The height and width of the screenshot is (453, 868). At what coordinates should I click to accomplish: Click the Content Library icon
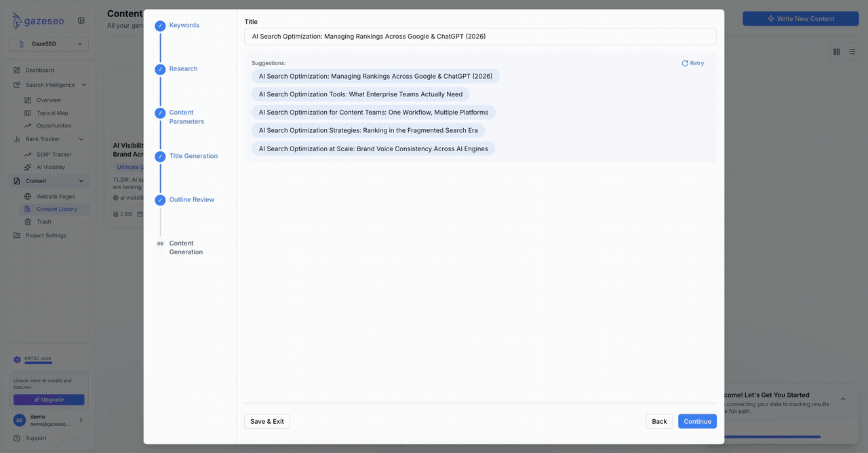pos(28,209)
